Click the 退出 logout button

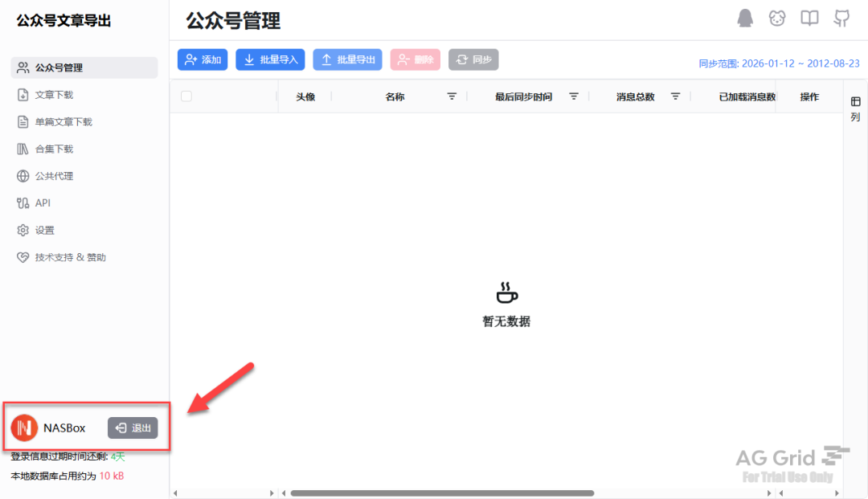tap(133, 428)
